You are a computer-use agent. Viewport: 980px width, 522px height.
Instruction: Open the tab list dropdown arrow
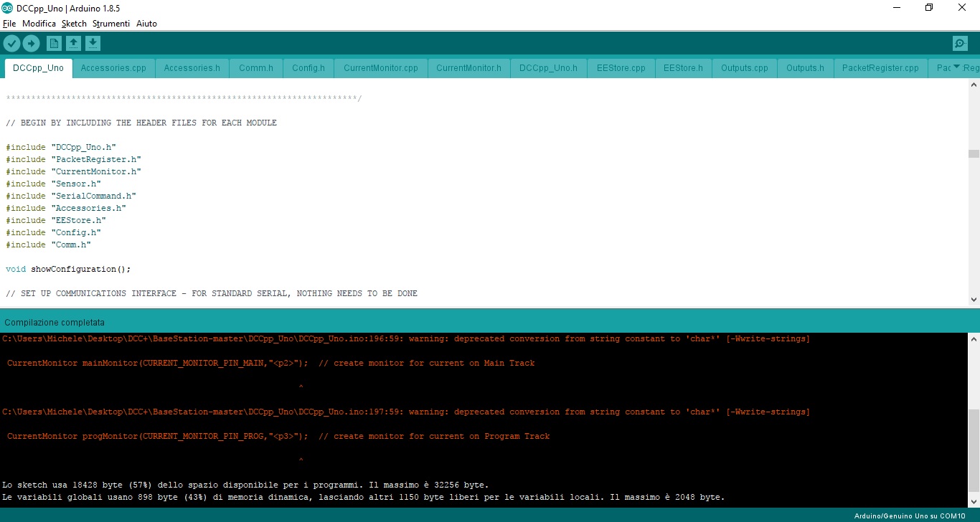956,68
